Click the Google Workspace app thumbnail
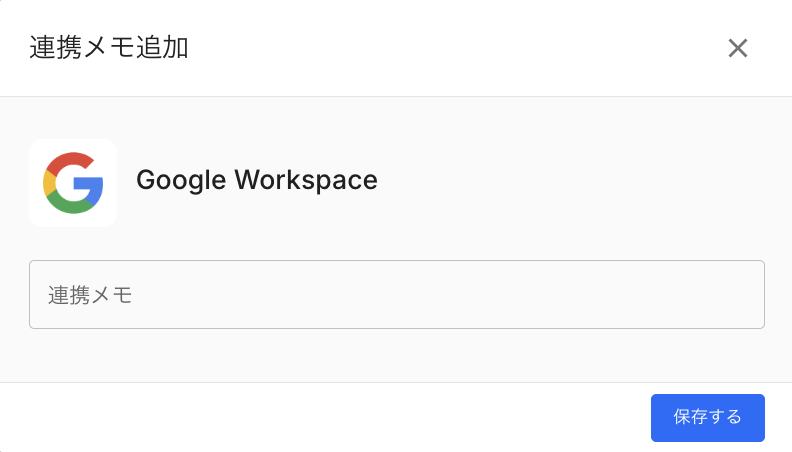Viewport: 792px width, 452px height. coord(73,183)
